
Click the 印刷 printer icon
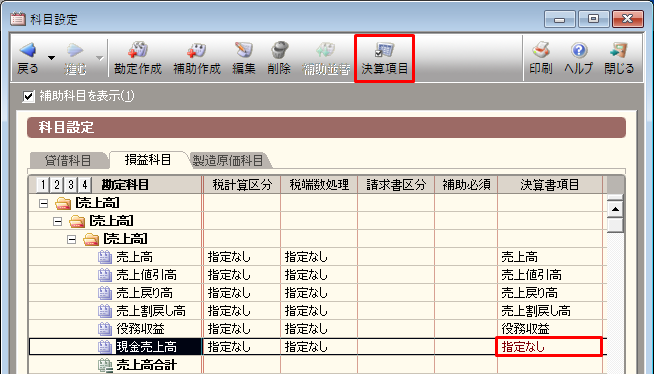pyautogui.click(x=541, y=50)
